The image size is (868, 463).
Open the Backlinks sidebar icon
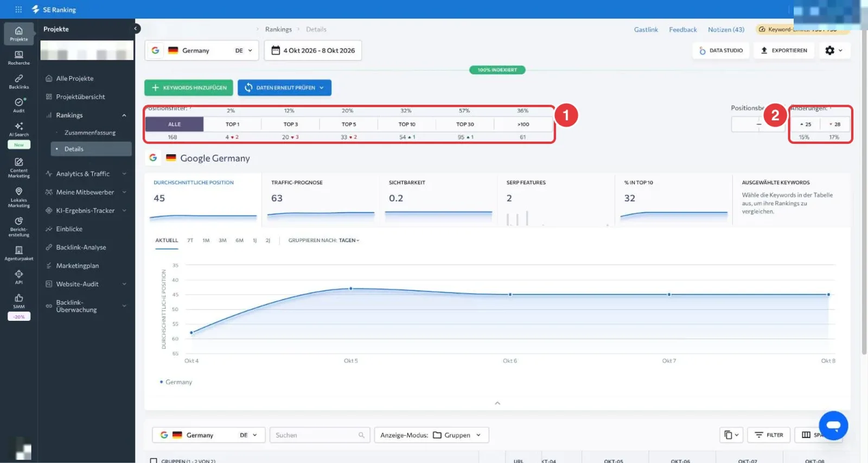(18, 81)
